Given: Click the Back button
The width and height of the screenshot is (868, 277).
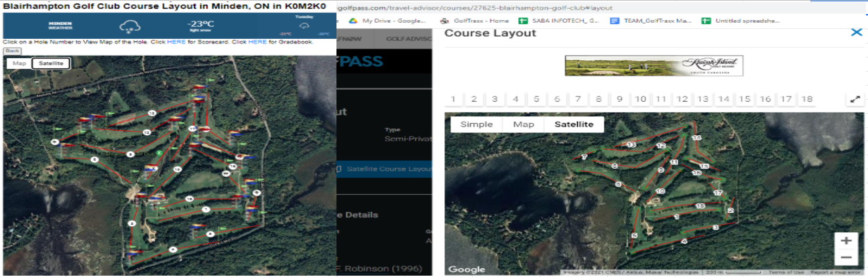Looking at the screenshot, I should tap(11, 51).
